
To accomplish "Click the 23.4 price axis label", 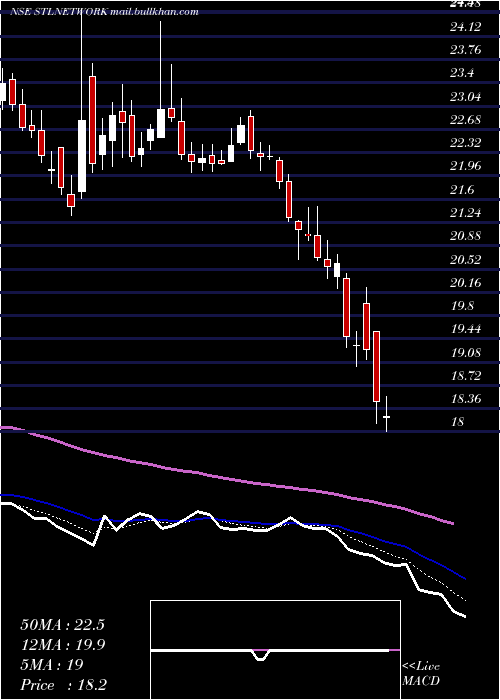I will click(462, 73).
